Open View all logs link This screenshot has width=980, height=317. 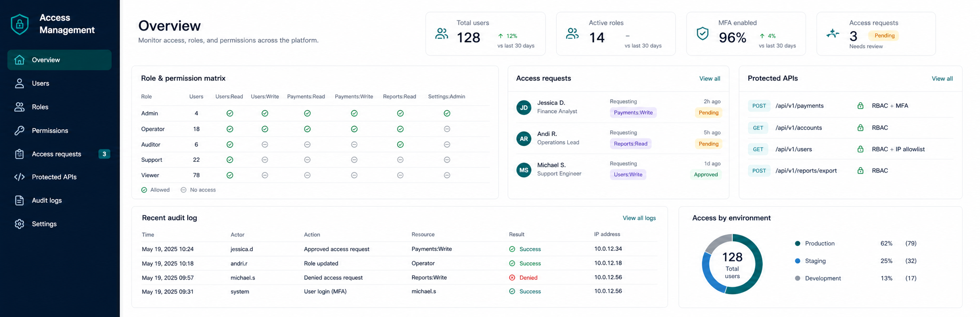point(639,218)
